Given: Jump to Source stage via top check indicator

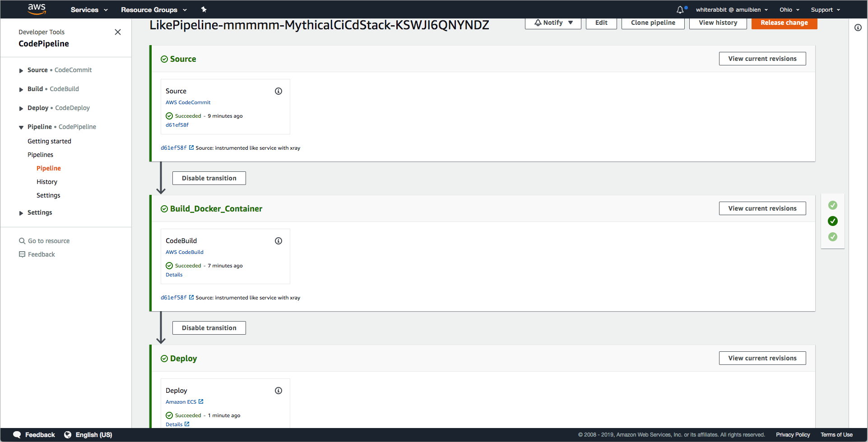Looking at the screenshot, I should [x=833, y=205].
